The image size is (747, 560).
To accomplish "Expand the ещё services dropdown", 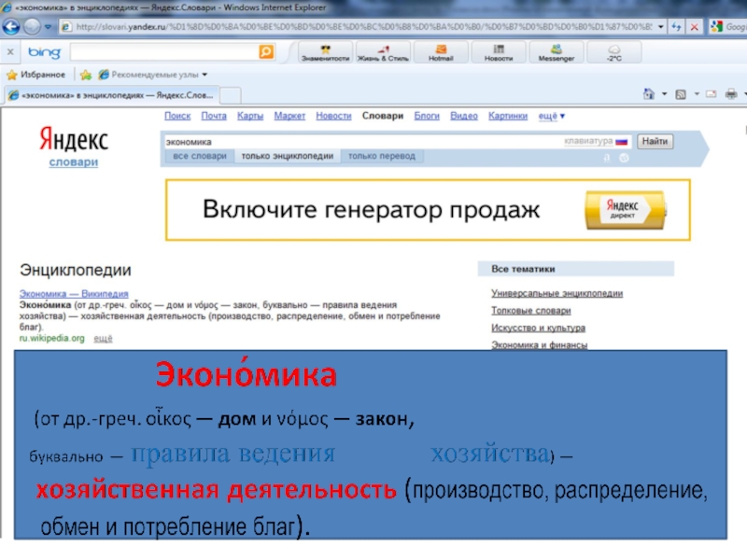I will [x=551, y=116].
